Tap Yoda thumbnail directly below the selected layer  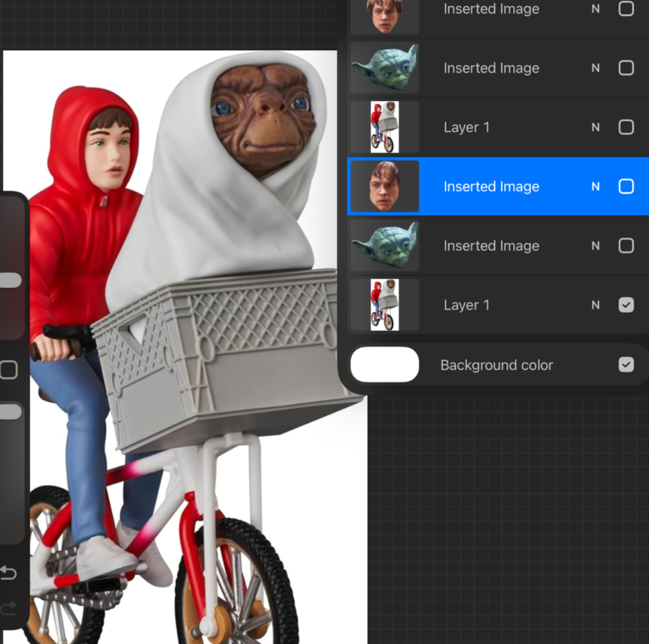pos(385,245)
